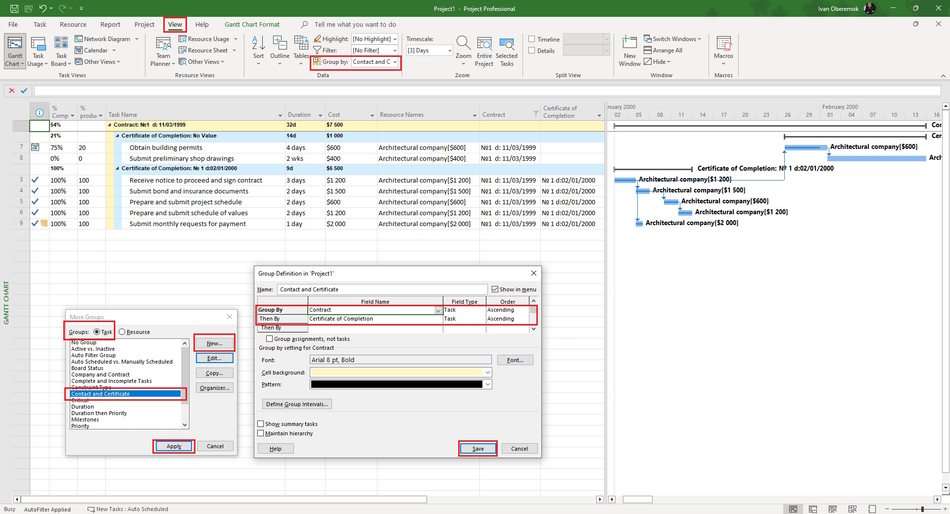Screen dimensions: 950x514
Task: Open the Resource Names column filter arrow
Action: pos(474,115)
